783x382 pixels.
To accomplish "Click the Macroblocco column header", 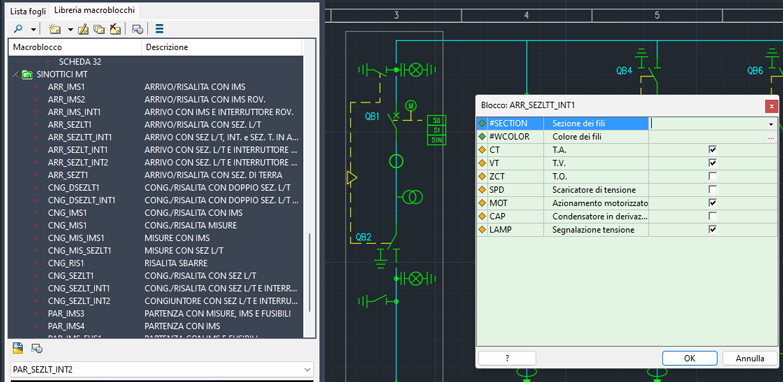I will coord(75,47).
